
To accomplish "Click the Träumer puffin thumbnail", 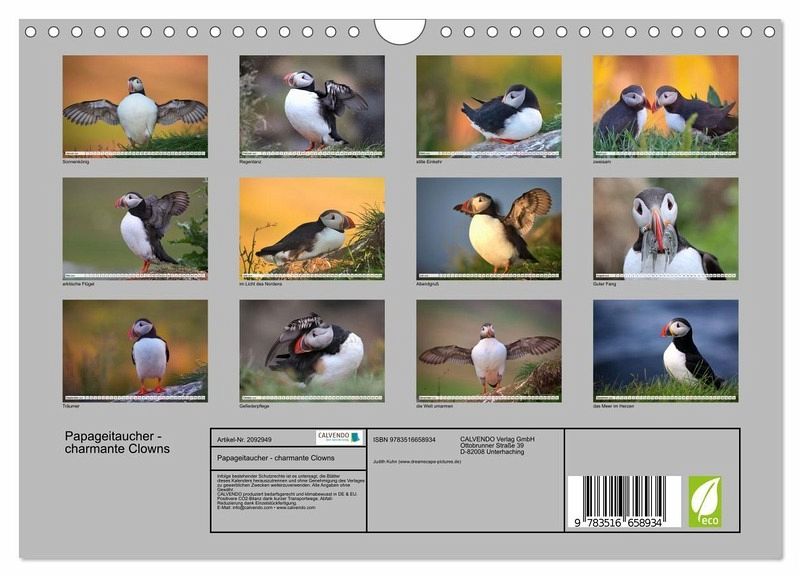I will [135, 350].
